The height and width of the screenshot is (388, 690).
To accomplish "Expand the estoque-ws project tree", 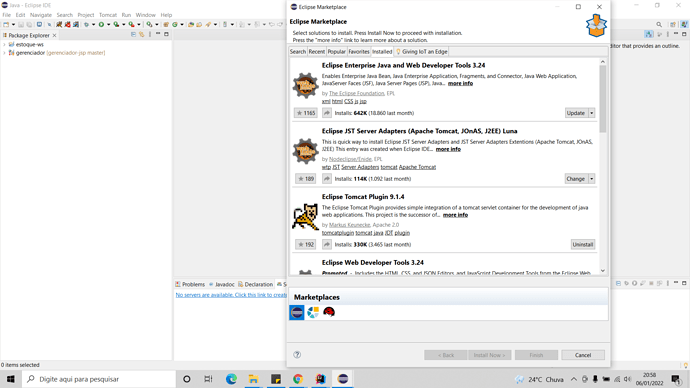I will 4,44.
